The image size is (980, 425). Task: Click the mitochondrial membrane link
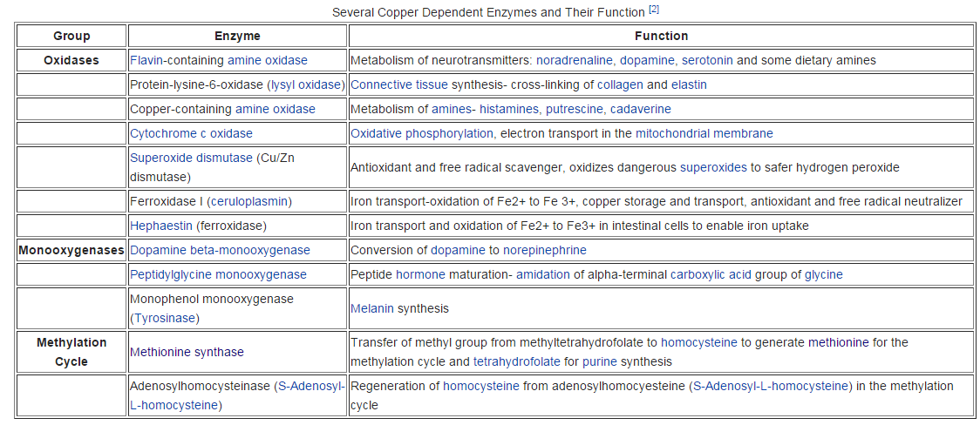tap(704, 133)
